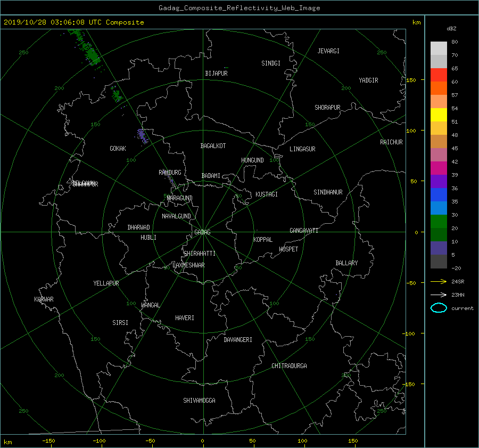
Task: Click the HOSPET city label
Action: (x=288, y=249)
